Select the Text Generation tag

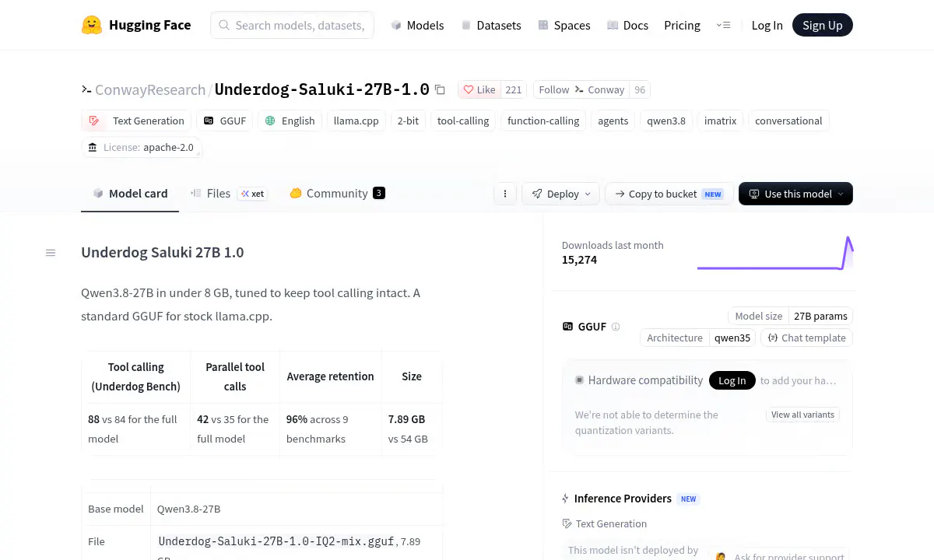tap(136, 121)
